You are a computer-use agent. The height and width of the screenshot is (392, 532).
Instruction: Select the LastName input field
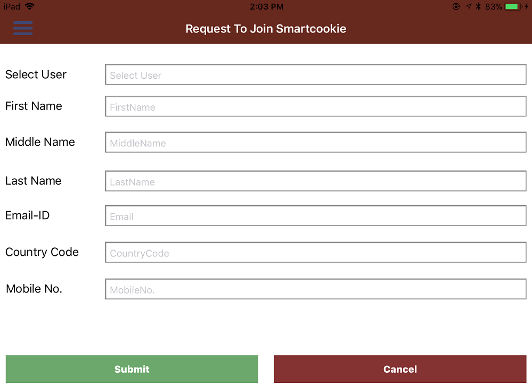point(315,181)
